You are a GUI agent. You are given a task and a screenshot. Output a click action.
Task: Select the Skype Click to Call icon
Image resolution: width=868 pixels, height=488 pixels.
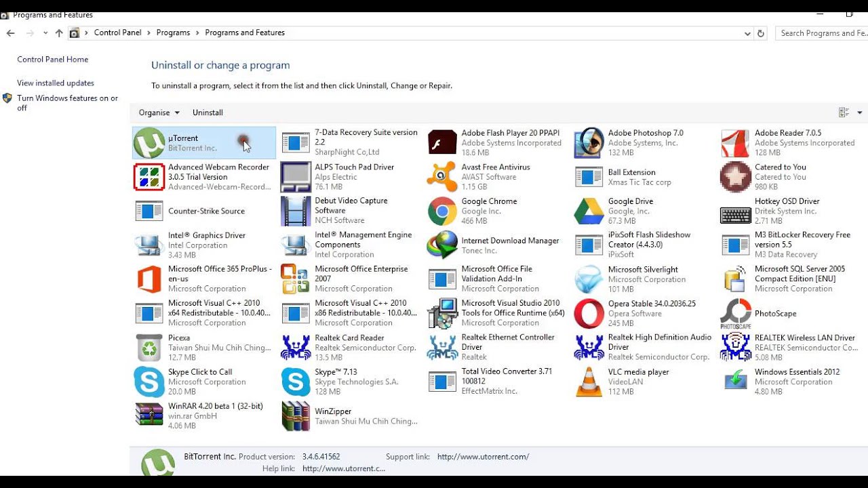149,382
